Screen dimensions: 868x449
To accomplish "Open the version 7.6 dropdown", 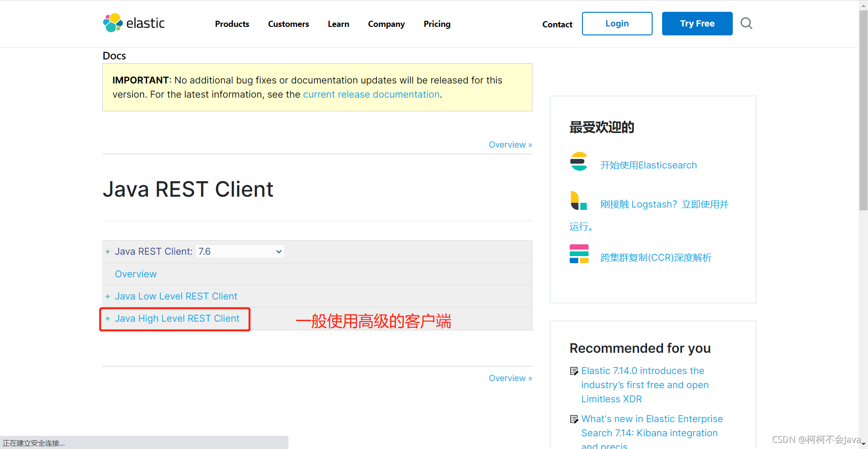I will tap(240, 251).
